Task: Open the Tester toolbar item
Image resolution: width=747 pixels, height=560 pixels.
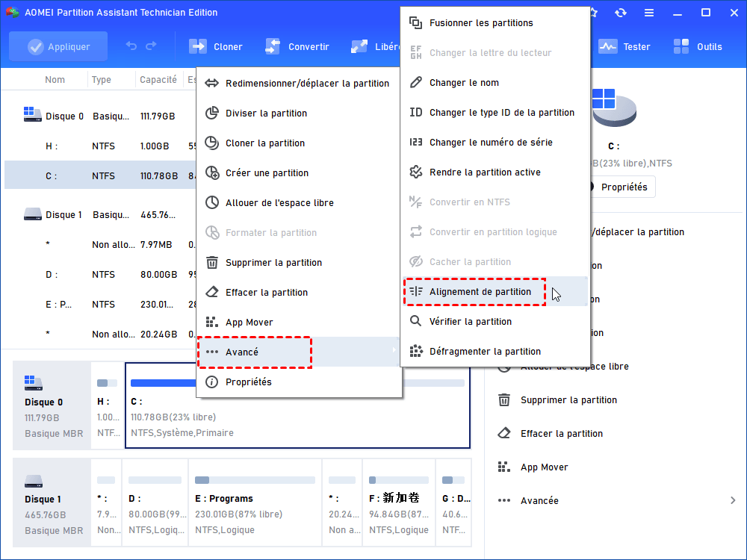Action: [624, 46]
